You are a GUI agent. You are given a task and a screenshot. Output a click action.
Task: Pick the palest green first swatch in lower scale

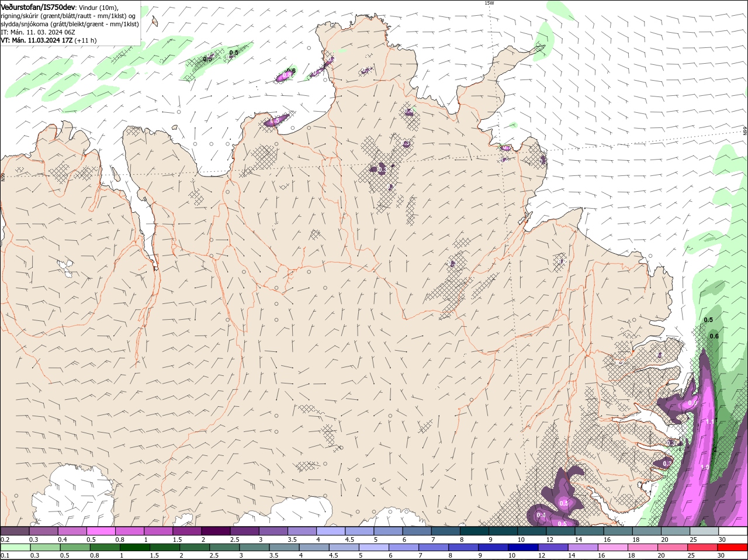point(15,547)
